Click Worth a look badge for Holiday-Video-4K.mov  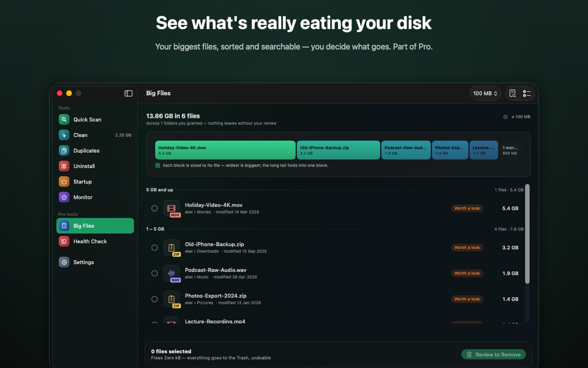467,208
